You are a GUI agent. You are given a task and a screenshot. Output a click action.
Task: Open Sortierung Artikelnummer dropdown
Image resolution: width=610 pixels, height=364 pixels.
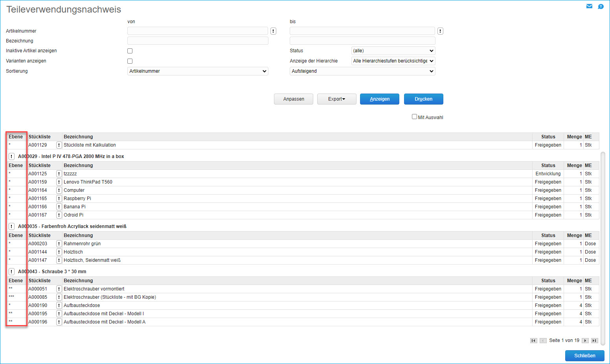(198, 71)
